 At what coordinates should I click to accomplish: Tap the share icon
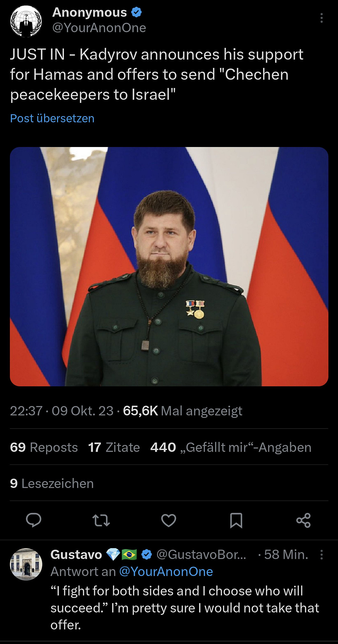[304, 520]
